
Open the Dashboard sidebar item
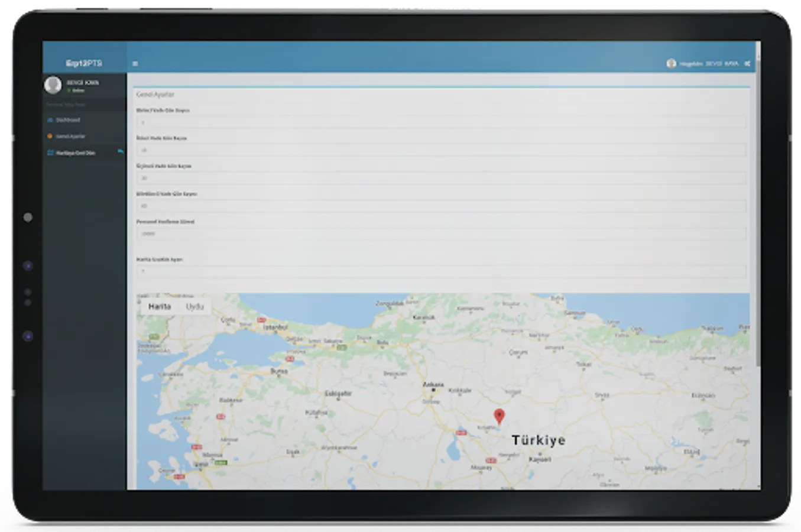click(84, 119)
